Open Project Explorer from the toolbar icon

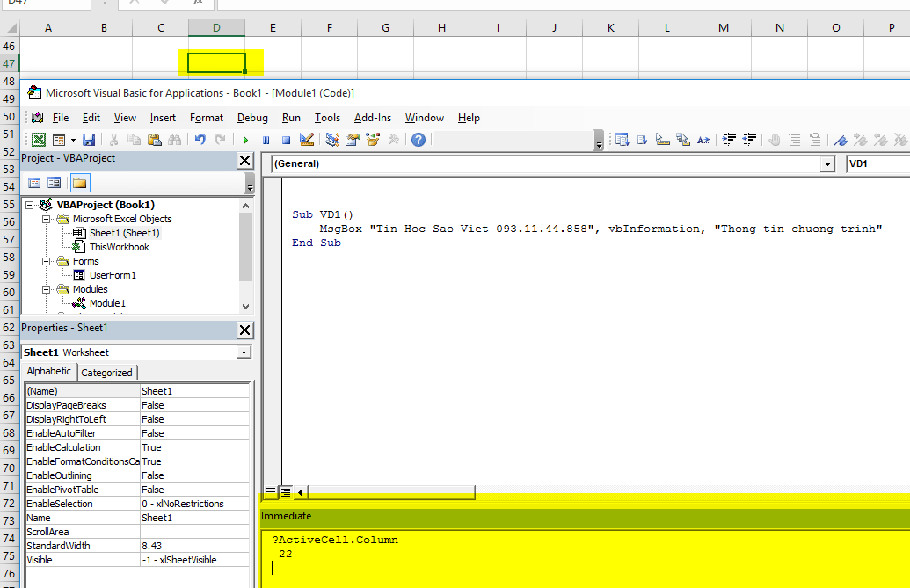click(332, 140)
